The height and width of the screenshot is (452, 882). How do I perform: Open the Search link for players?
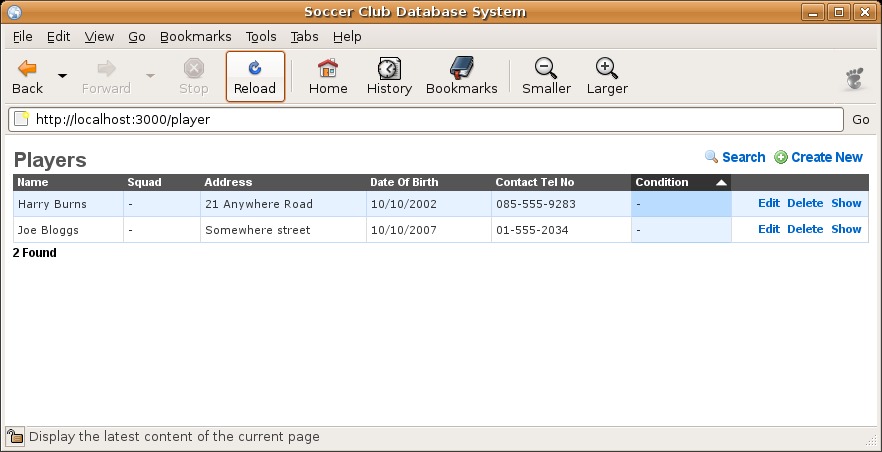(743, 157)
